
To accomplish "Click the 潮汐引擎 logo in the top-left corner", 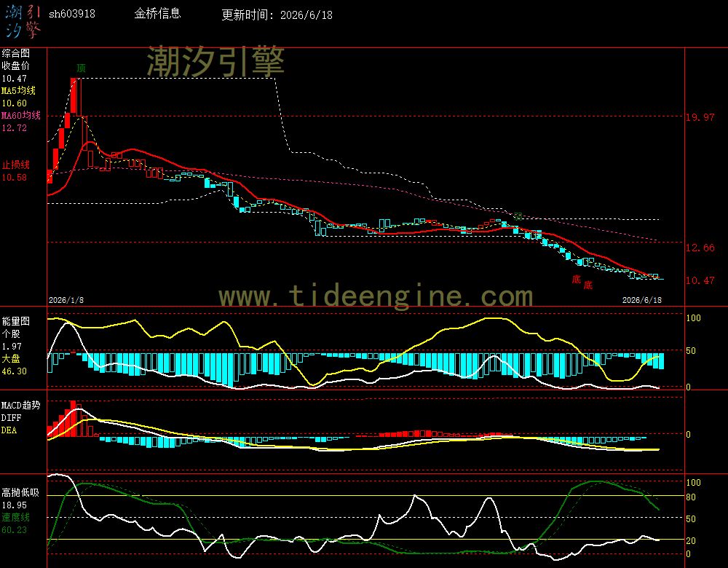I will pyautogui.click(x=23, y=22).
